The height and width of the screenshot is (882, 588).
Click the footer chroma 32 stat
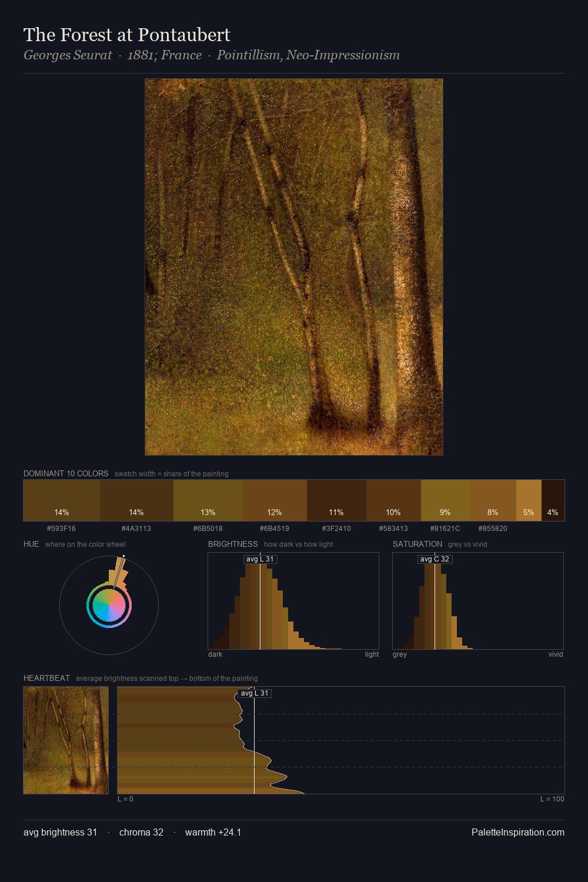coord(141,832)
